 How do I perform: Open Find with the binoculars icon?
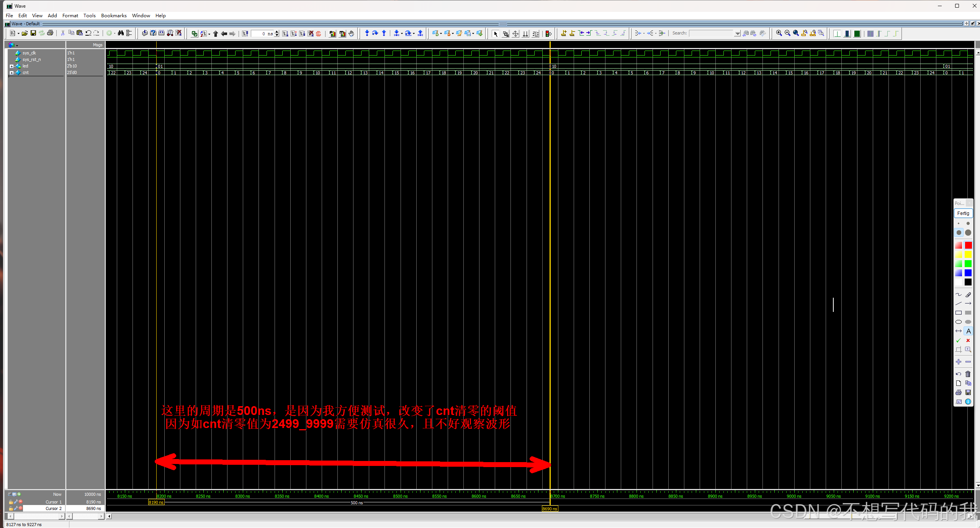click(x=121, y=33)
